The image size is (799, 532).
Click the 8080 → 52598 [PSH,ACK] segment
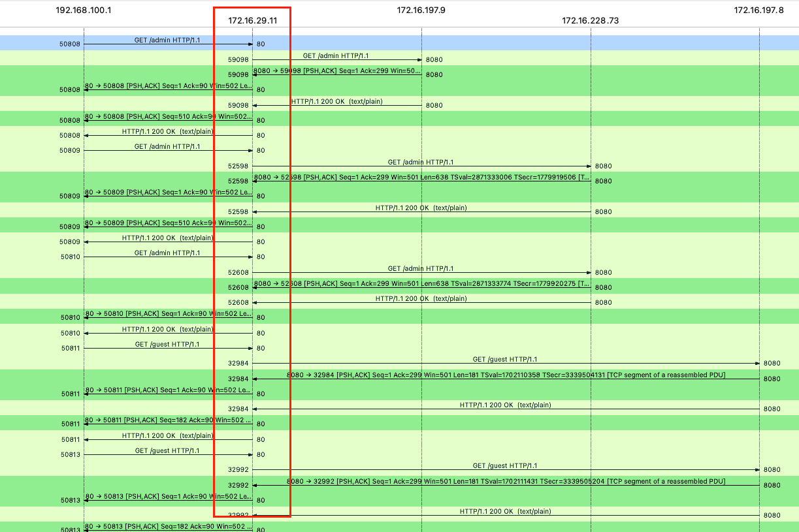(x=422, y=178)
